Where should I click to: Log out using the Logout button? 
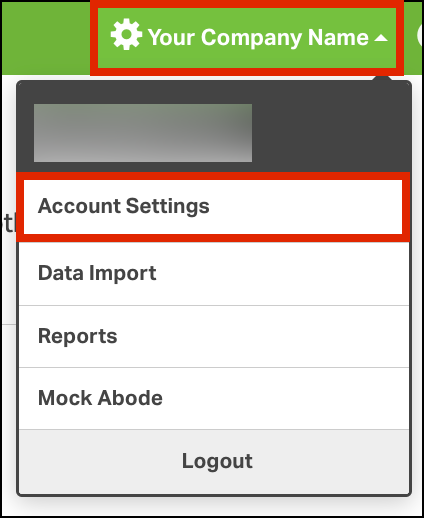click(x=217, y=461)
